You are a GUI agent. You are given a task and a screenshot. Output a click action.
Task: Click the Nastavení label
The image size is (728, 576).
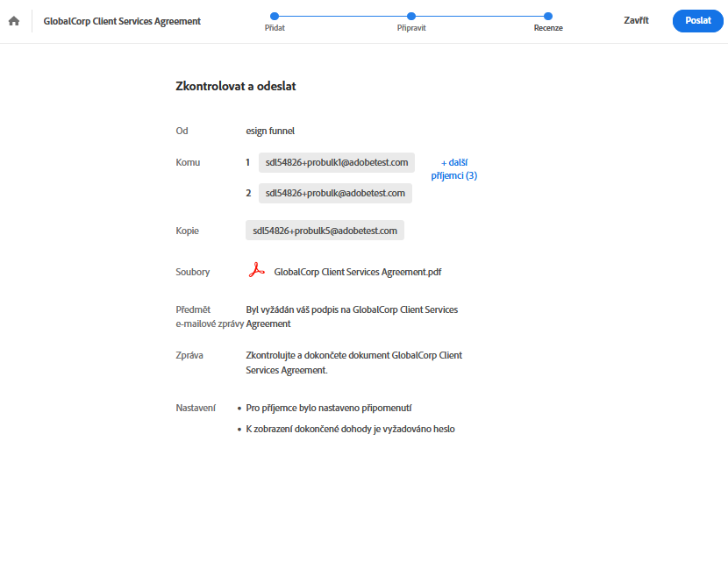tap(196, 408)
